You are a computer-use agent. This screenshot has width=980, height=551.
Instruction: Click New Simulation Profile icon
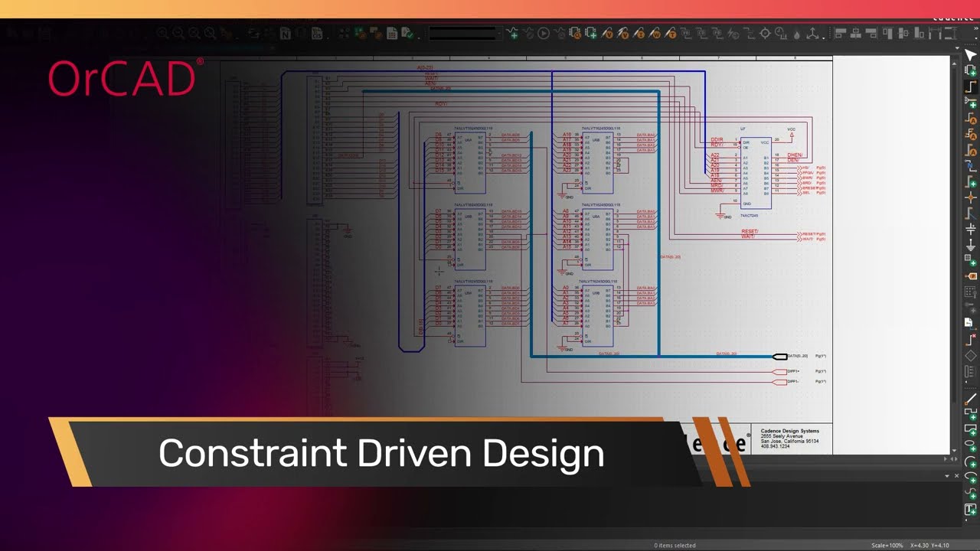(512, 33)
